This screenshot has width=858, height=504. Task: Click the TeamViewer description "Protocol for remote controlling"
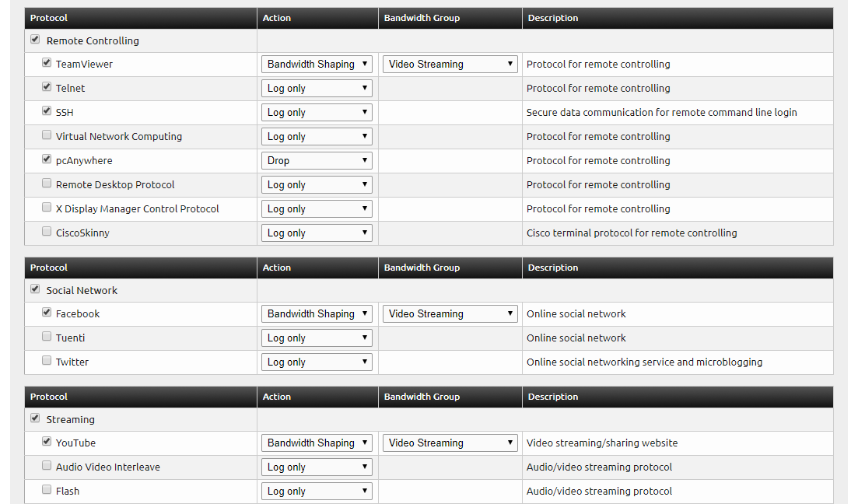tap(598, 64)
